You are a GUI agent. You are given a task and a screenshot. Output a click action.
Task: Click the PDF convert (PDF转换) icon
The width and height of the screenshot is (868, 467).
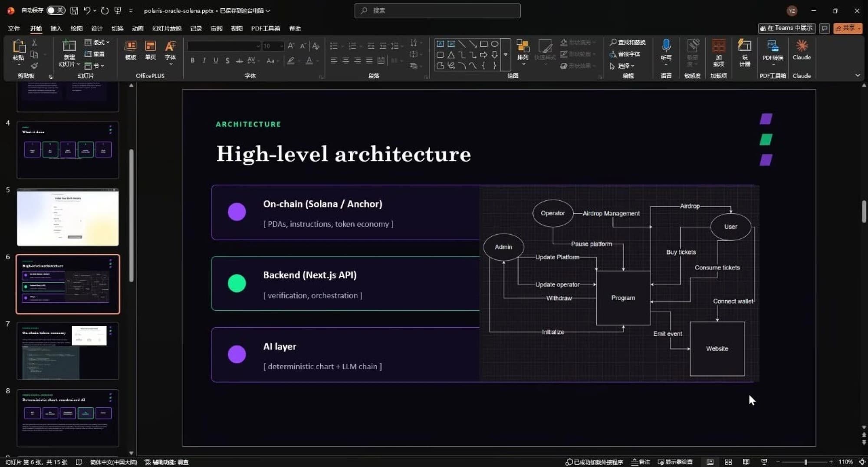click(x=773, y=46)
